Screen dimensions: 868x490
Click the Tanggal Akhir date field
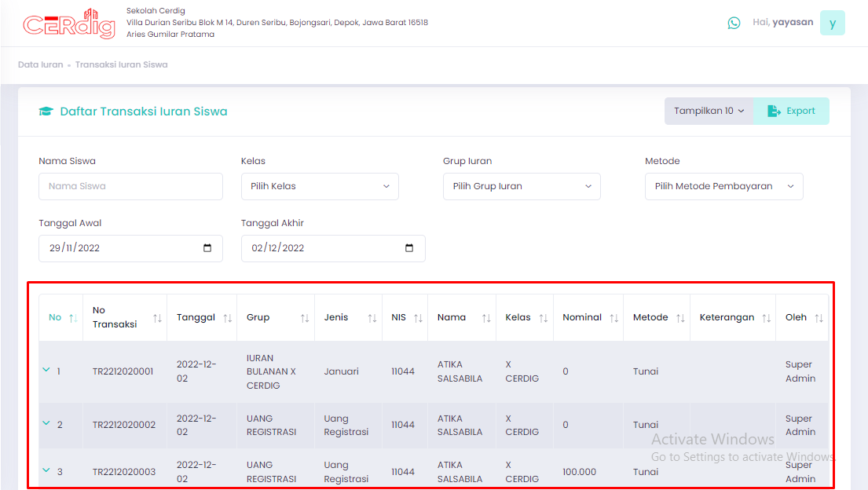pyautogui.click(x=333, y=249)
